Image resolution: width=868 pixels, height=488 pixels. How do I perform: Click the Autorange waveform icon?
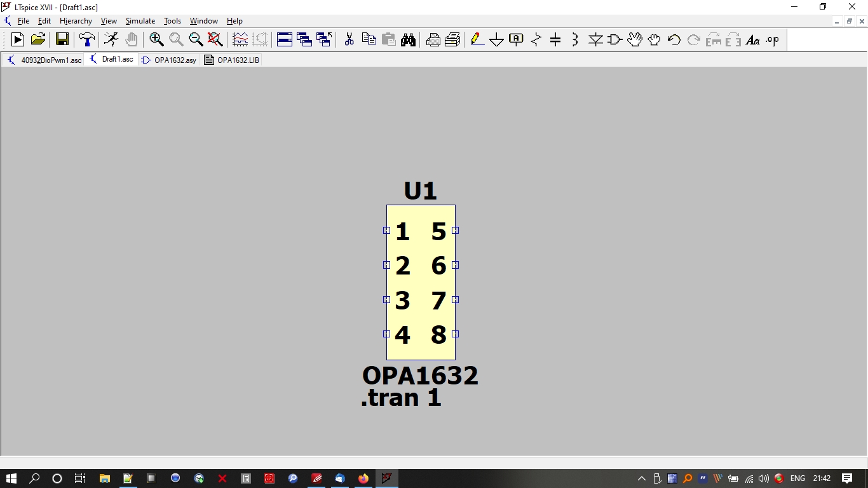click(240, 40)
